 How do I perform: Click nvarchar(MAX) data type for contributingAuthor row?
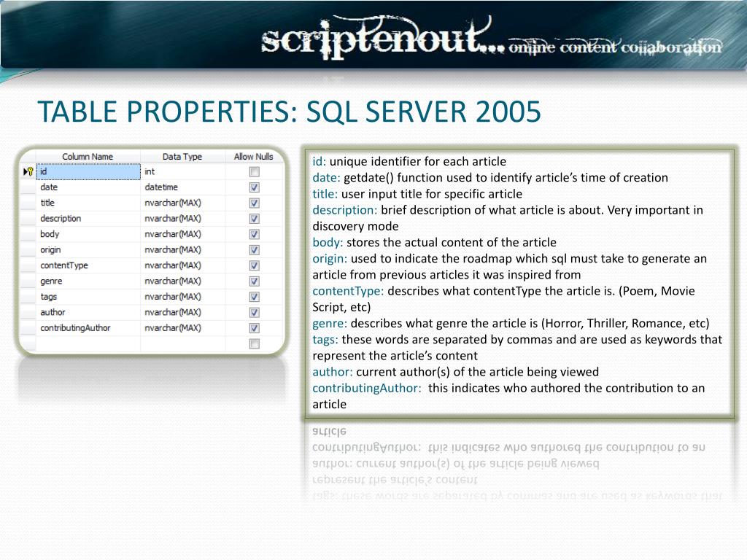(x=183, y=328)
